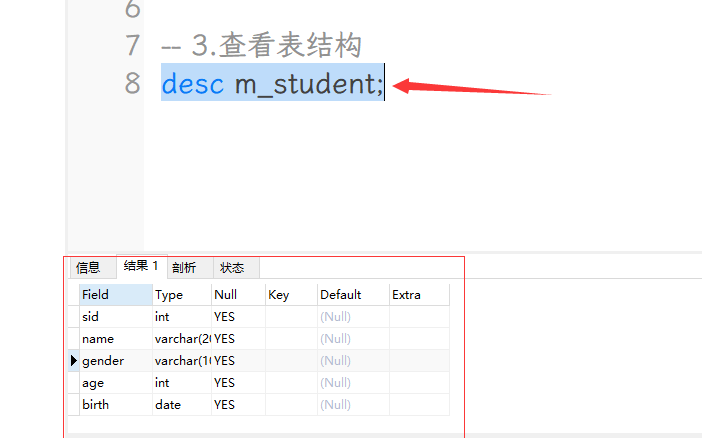Image resolution: width=702 pixels, height=438 pixels.
Task: Click the highlighted desc m_student statement
Action: 271,85
